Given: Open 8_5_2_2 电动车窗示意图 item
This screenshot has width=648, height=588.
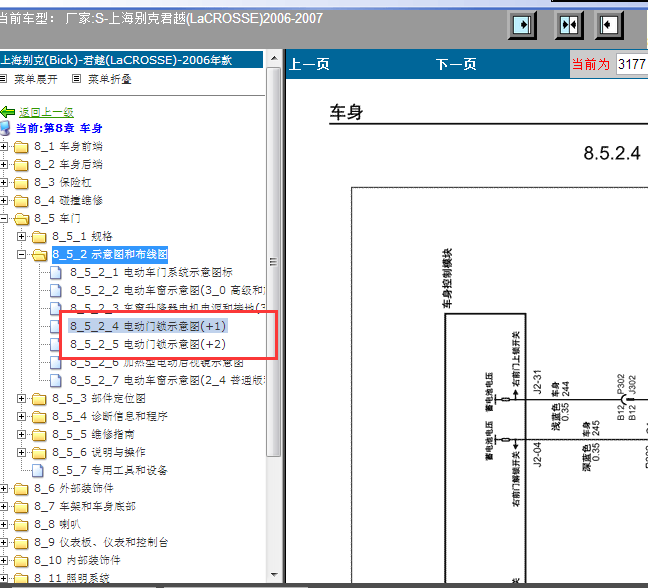Looking at the screenshot, I should pos(167,290).
